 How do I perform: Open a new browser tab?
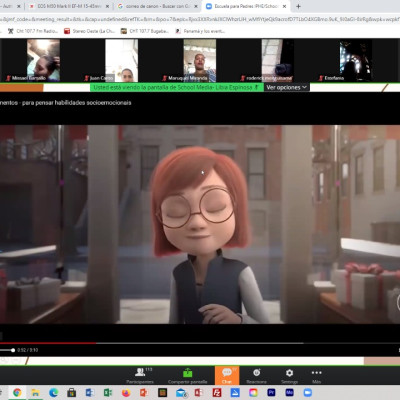298,6
